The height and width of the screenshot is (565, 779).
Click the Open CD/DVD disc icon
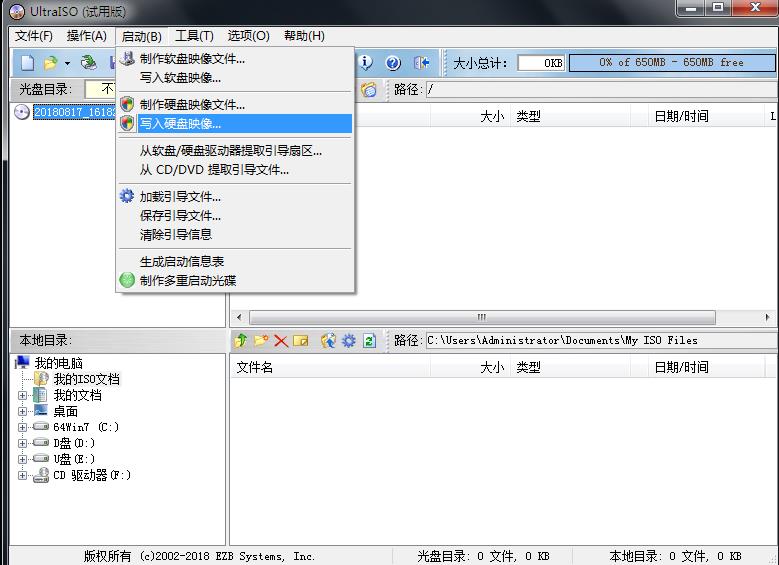89,63
